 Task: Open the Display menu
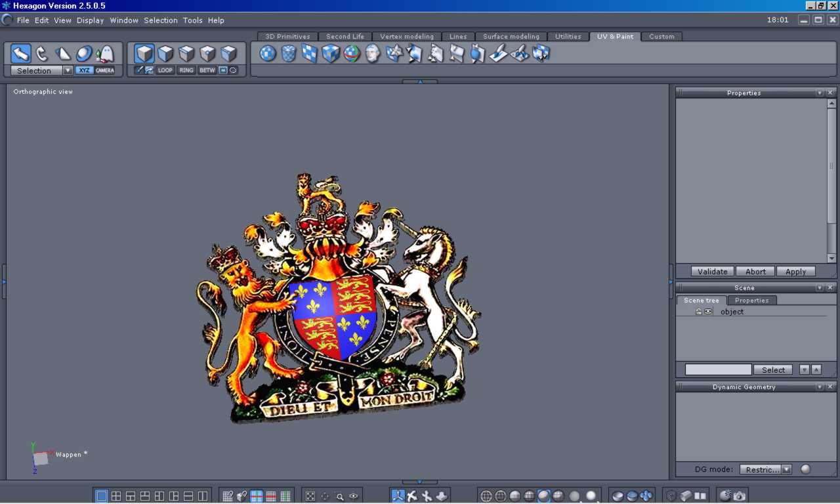[x=90, y=20]
